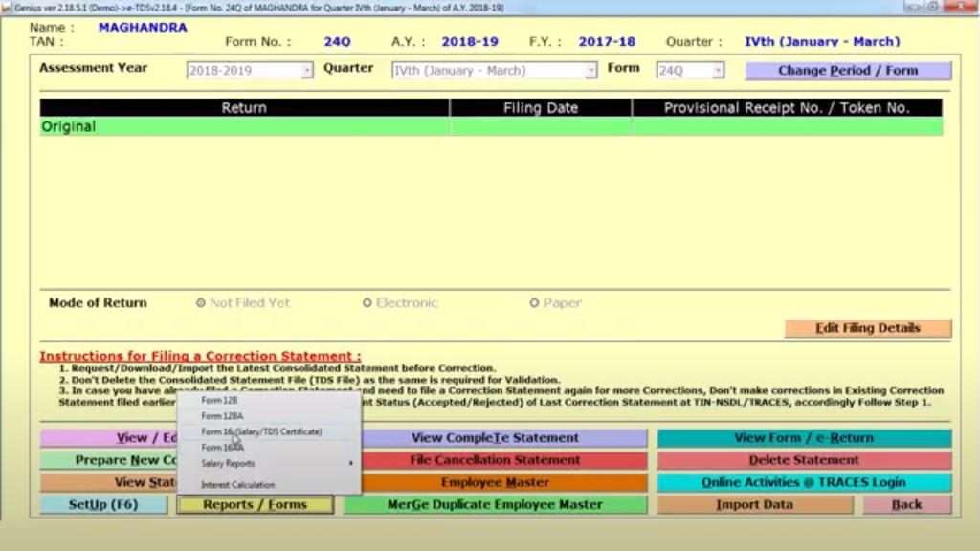980x551 pixels.
Task: Click the Employee Master button
Action: pos(495,483)
